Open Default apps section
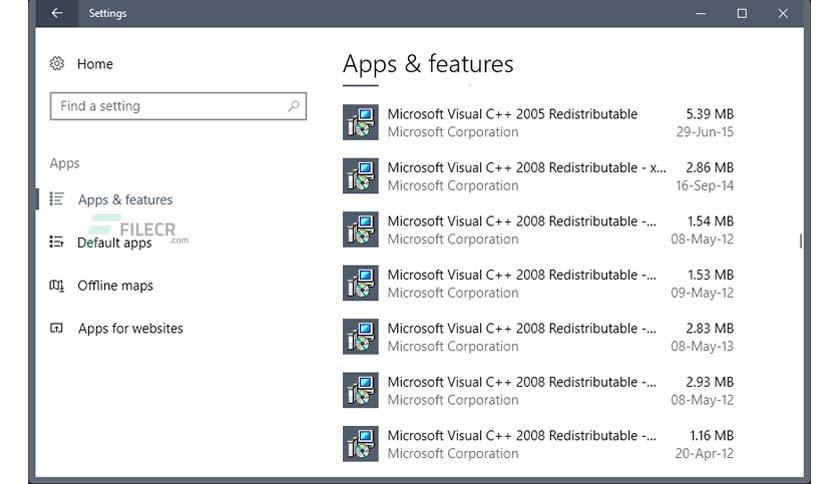Image resolution: width=836 pixels, height=484 pixels. pyautogui.click(x=114, y=243)
